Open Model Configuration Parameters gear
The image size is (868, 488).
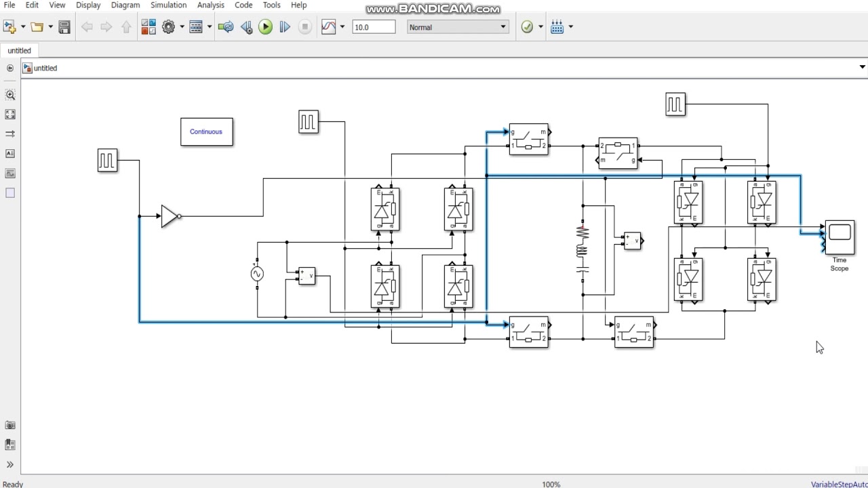click(168, 27)
